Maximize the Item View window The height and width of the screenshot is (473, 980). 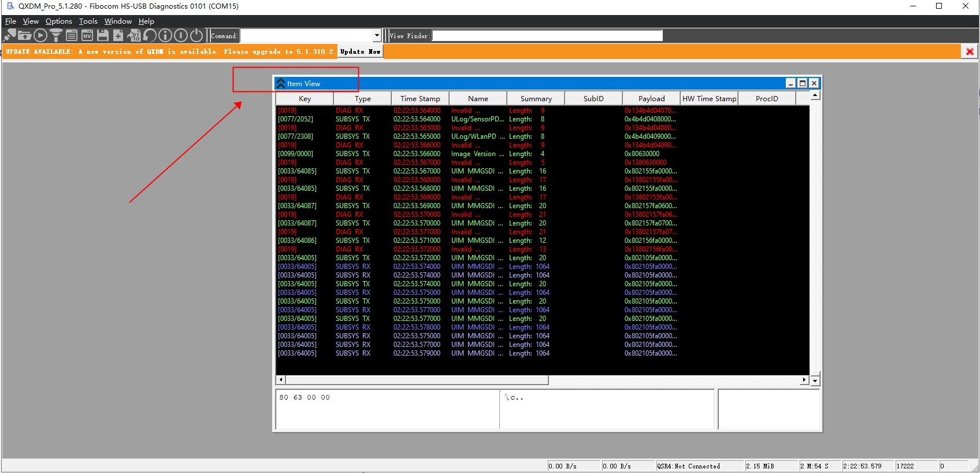(x=802, y=83)
